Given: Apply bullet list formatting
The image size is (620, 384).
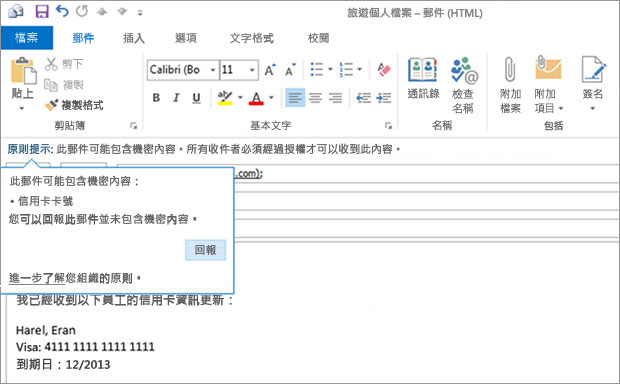Looking at the screenshot, I should (x=317, y=70).
